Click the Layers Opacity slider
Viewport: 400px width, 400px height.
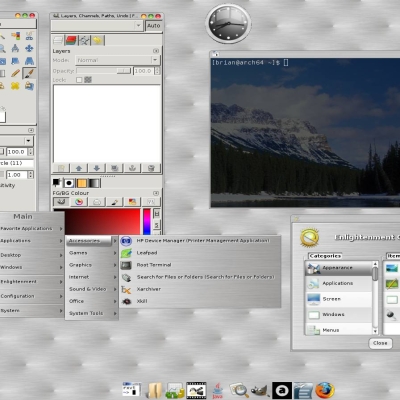pos(104,71)
